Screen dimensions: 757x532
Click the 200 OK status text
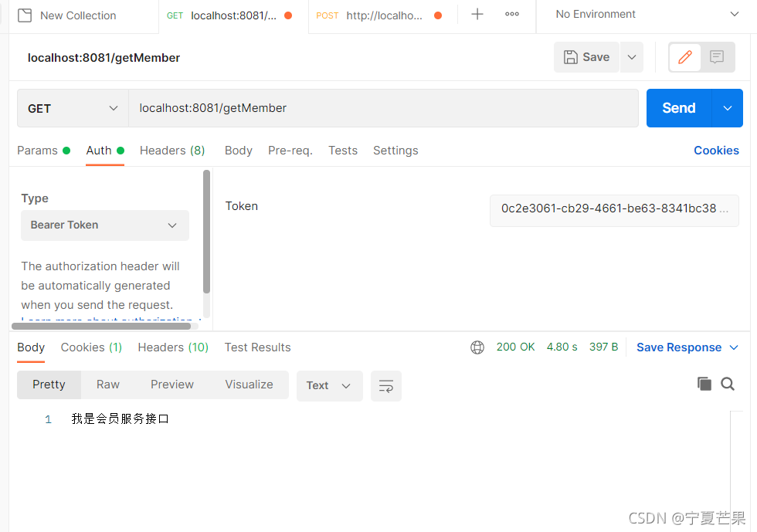click(x=516, y=347)
